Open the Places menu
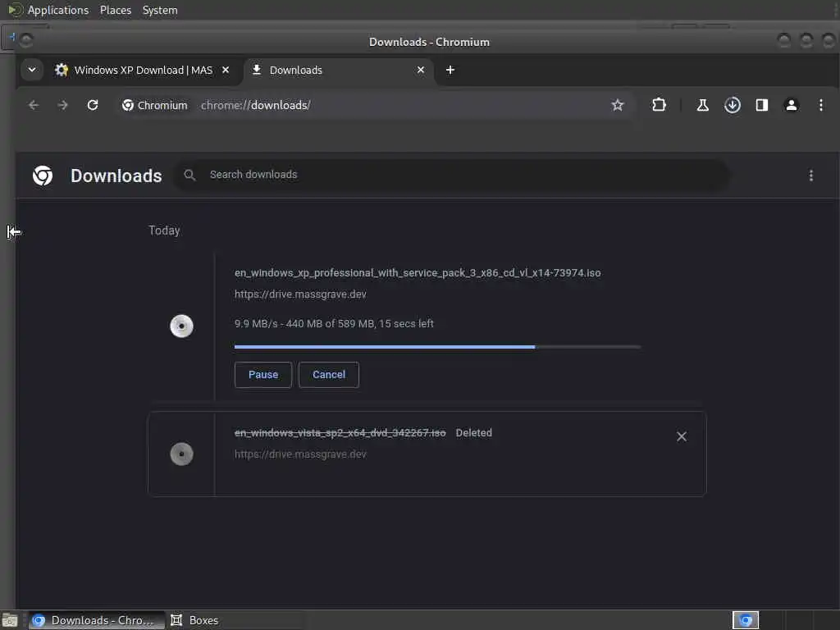 point(116,10)
